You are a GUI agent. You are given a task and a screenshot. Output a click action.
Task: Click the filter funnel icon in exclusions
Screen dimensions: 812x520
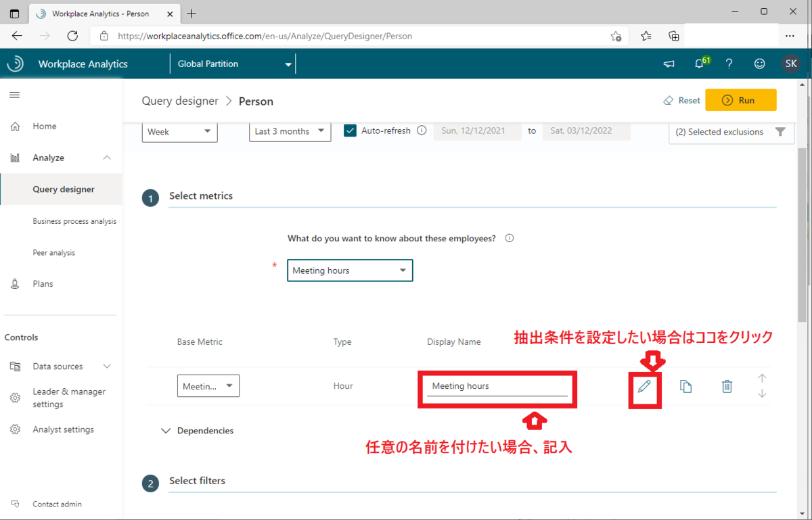click(780, 132)
